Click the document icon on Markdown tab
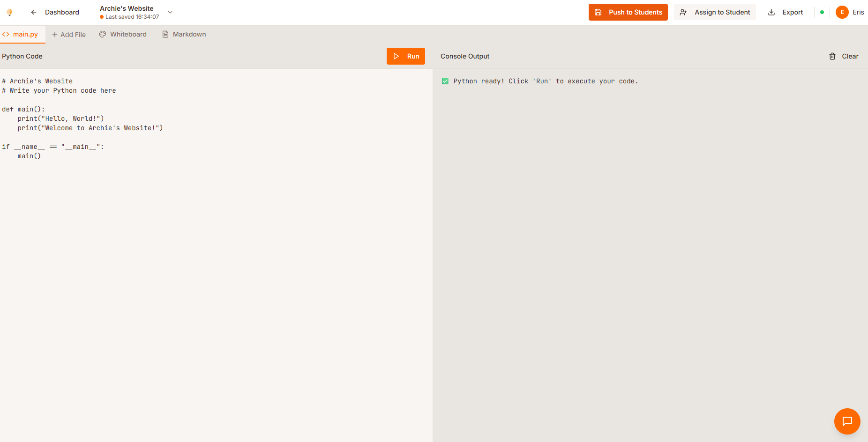This screenshot has height=442, width=868. 165,34
